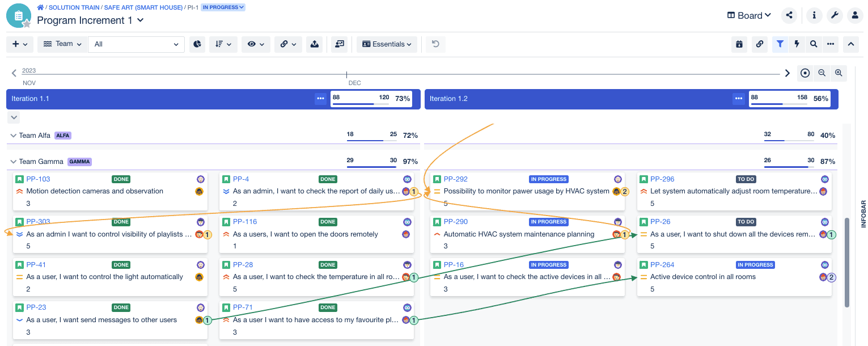
Task: Open issue PP-26 link
Action: tap(660, 222)
